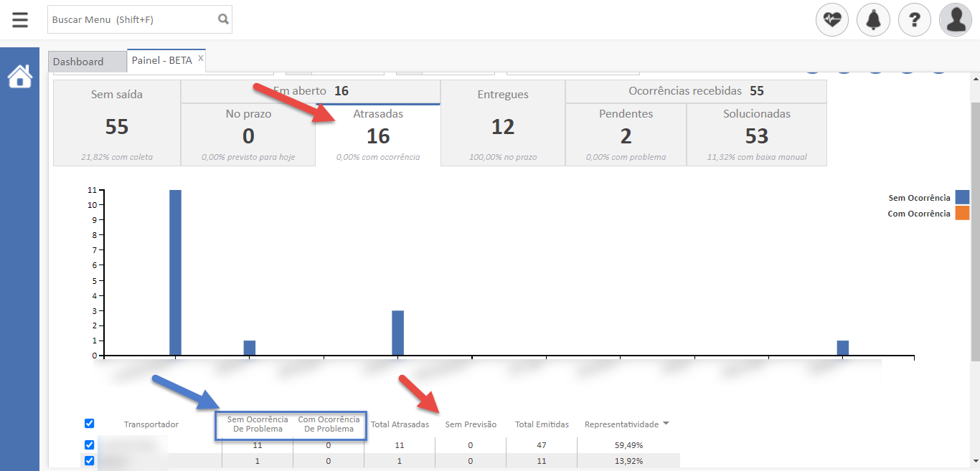Uncheck the first transporter row checkbox
This screenshot has height=471, width=980.
(x=90, y=445)
